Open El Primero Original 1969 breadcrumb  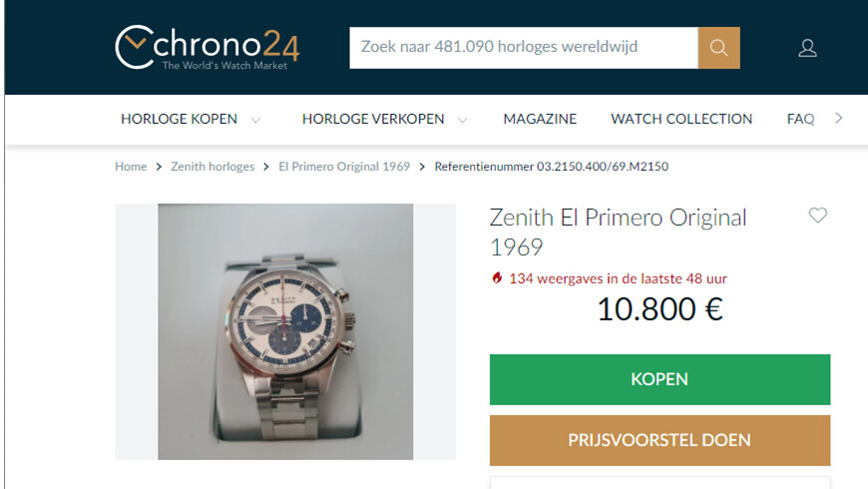pos(344,166)
